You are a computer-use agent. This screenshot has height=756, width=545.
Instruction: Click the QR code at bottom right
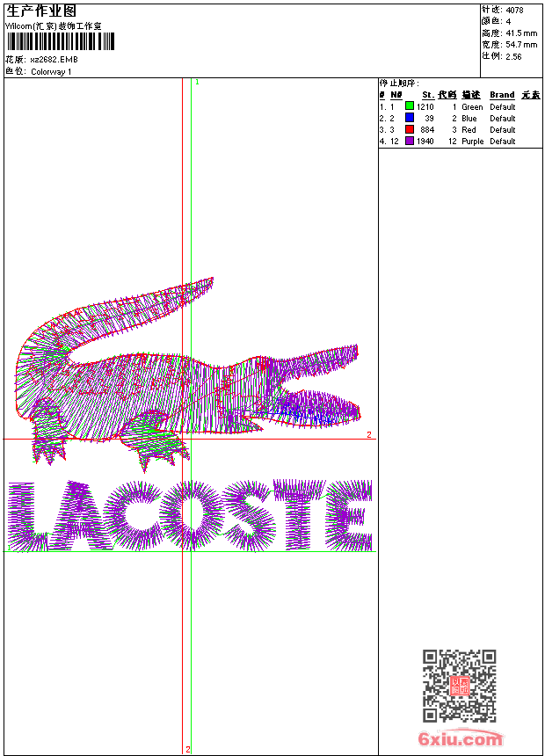coord(459,686)
